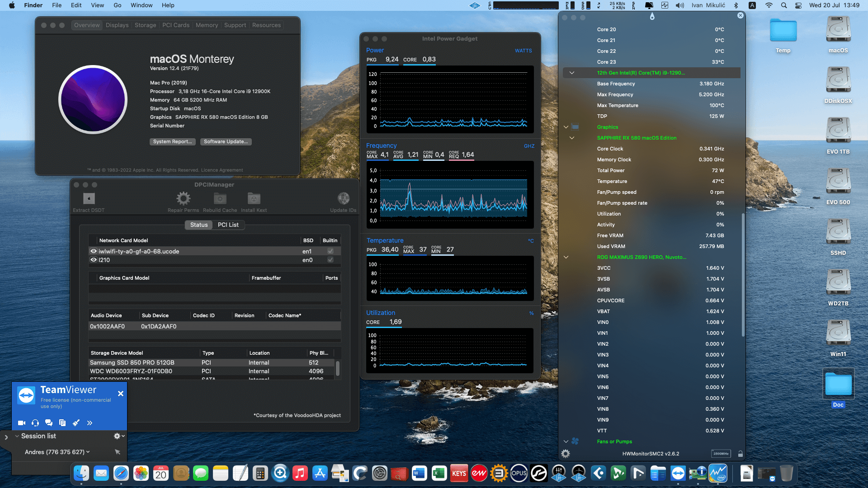Open Music app from the Dock
868x488 pixels.
coord(300,473)
